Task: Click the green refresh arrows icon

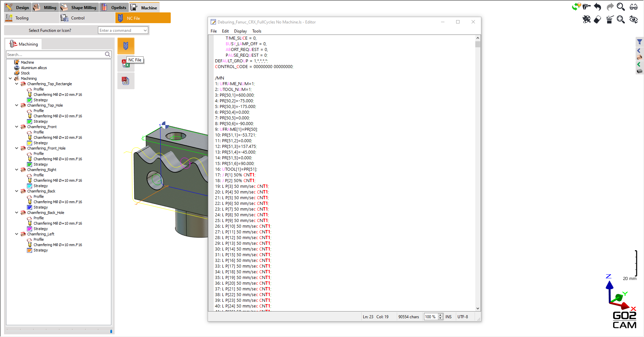Action: (x=576, y=7)
